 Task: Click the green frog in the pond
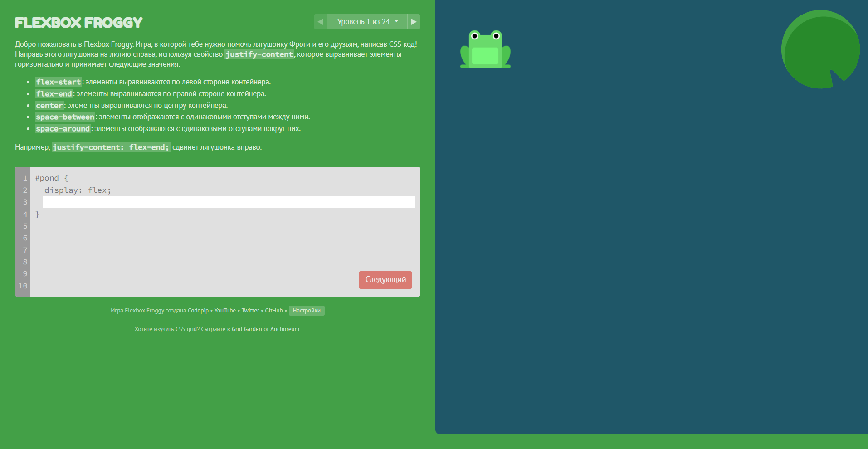click(x=485, y=49)
